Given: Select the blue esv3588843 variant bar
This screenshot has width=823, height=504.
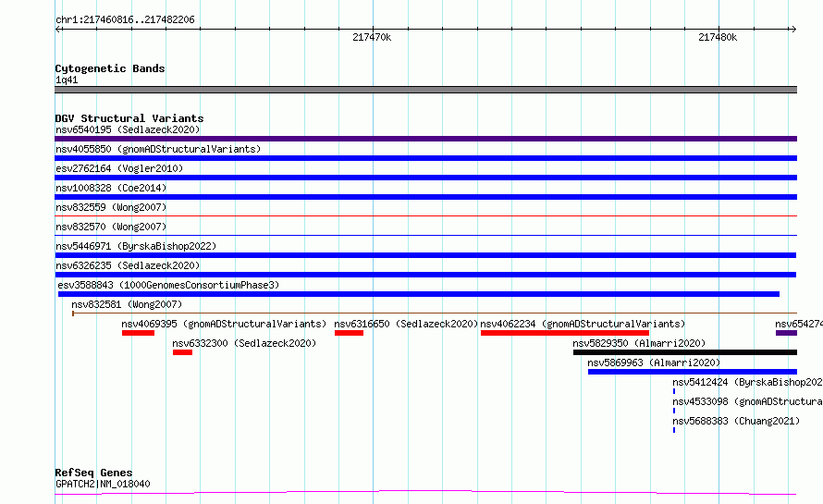Looking at the screenshot, I should click(x=419, y=294).
